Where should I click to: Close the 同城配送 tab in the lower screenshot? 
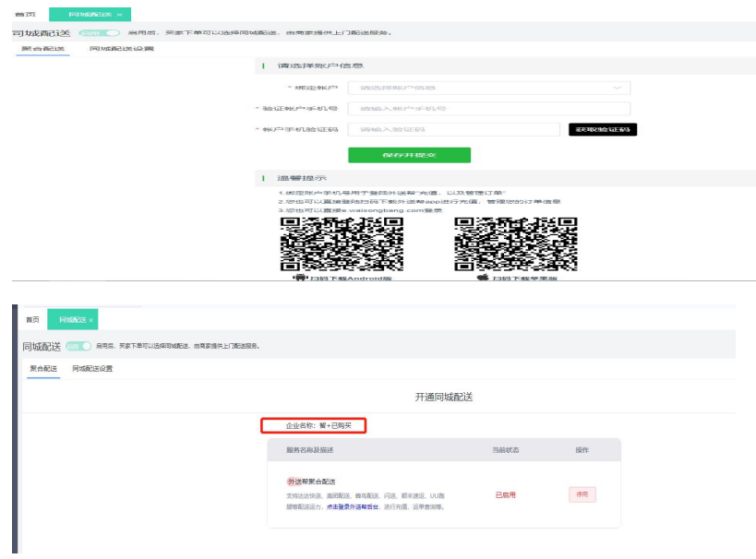click(x=90, y=320)
